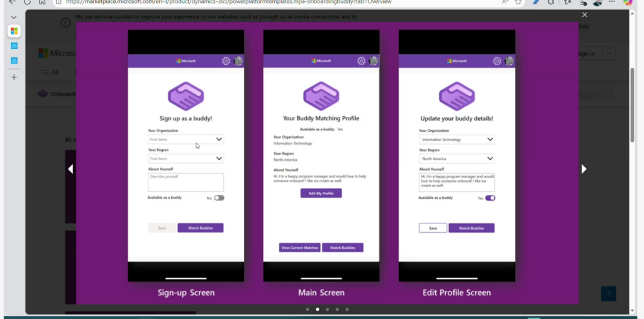Click Match Buddies on Main Screen

click(x=343, y=247)
